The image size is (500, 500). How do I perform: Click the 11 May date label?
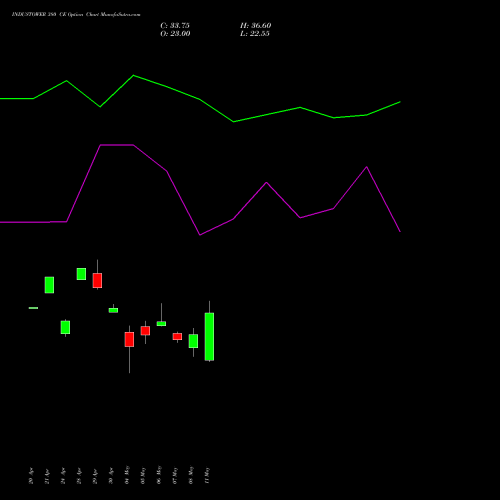pos(207,475)
